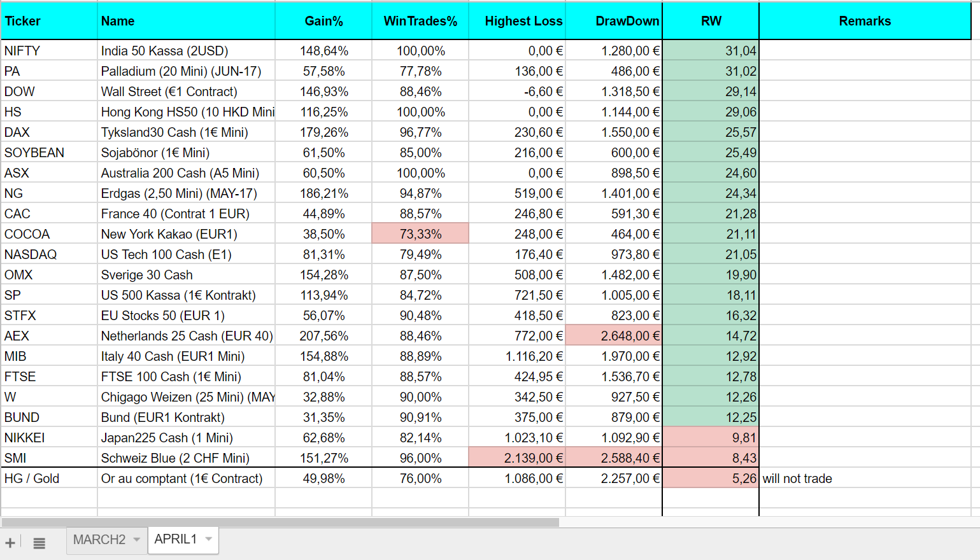The image size is (980, 560).
Task: Select the Palladium (20 Mini) name cell
Action: point(186,71)
